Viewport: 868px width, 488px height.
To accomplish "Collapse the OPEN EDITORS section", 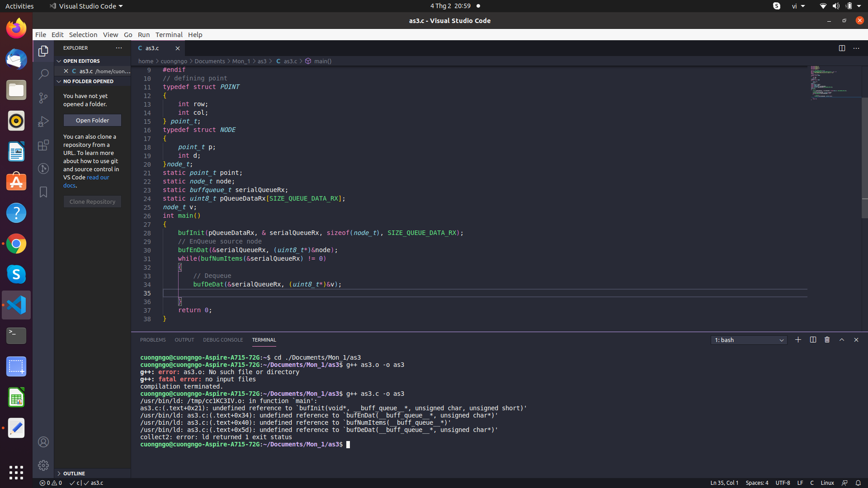I will pos(81,61).
